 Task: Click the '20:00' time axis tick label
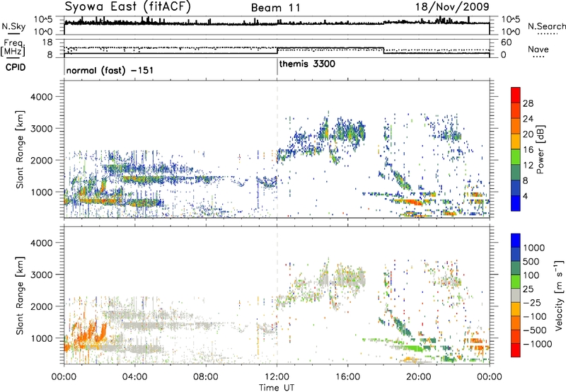pyautogui.click(x=419, y=377)
